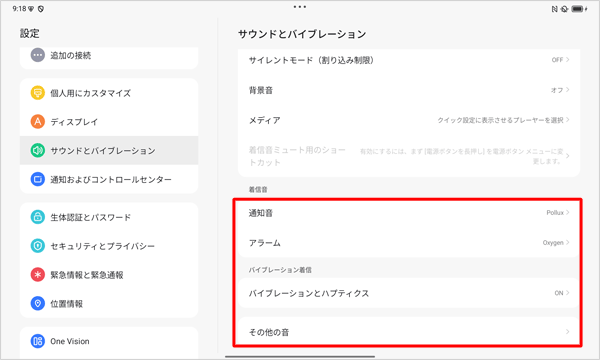The image size is (600, 360).
Task: Open 生体認証とパスワード settings
Action: point(109,217)
